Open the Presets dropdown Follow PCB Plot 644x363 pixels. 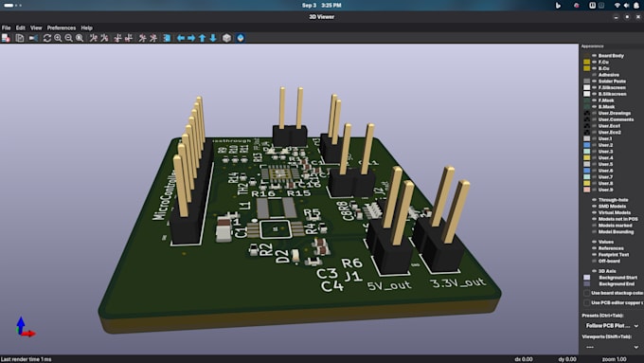pos(612,326)
